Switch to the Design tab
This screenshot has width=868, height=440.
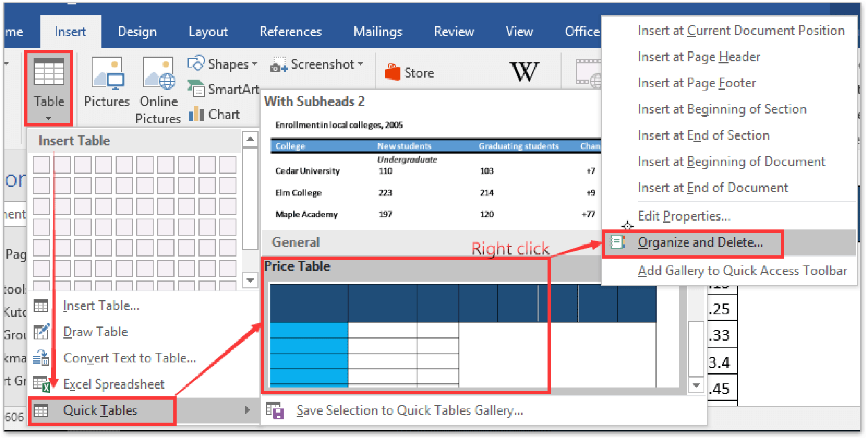point(137,32)
